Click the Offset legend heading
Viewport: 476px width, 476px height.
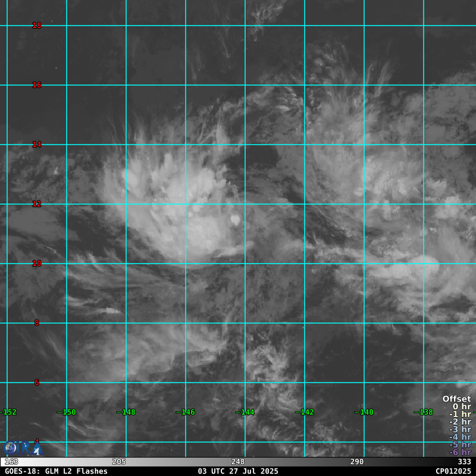pyautogui.click(x=456, y=399)
